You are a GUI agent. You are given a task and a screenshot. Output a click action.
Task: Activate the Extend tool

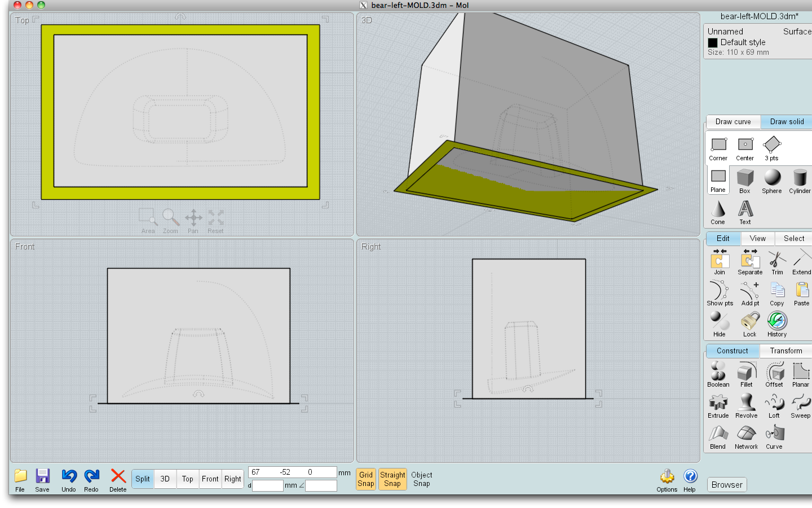[x=801, y=262]
